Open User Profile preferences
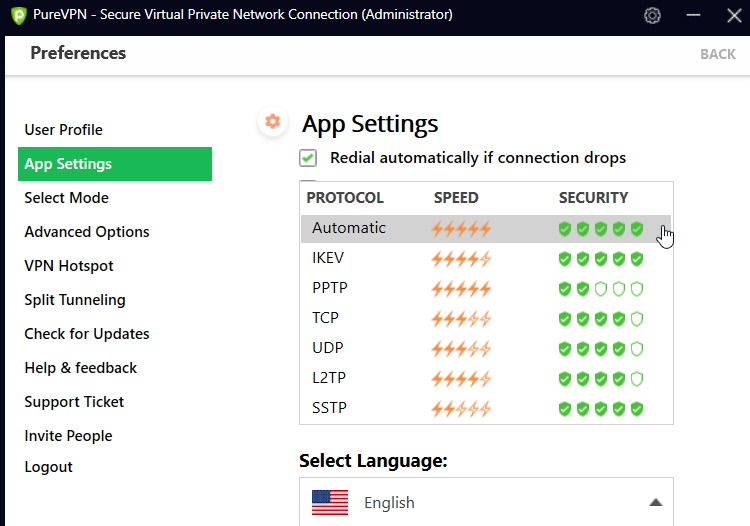750x526 pixels. 64,130
